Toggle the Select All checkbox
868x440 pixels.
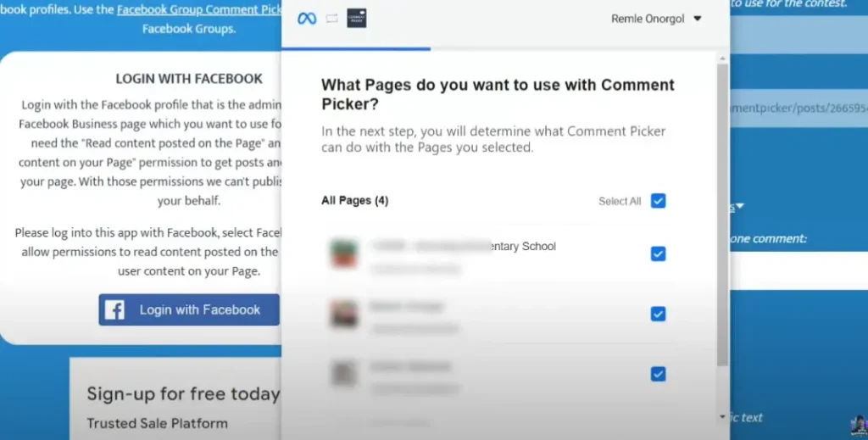coord(658,201)
